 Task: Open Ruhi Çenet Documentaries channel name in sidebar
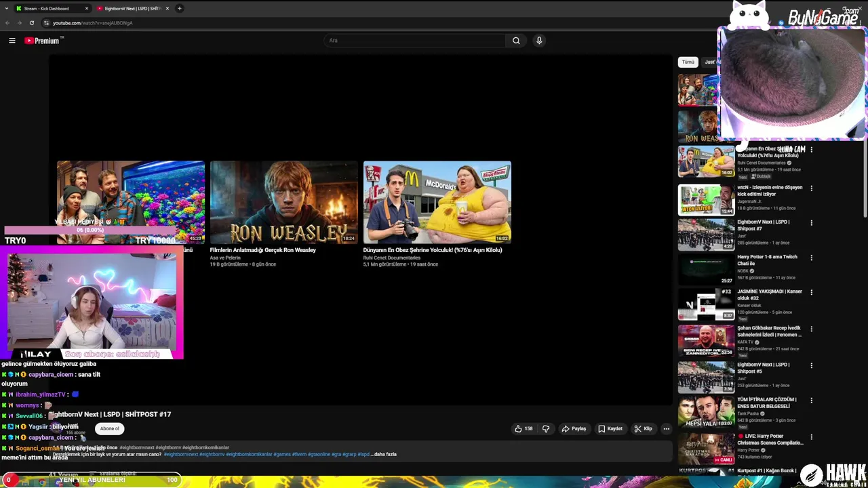[x=762, y=163]
